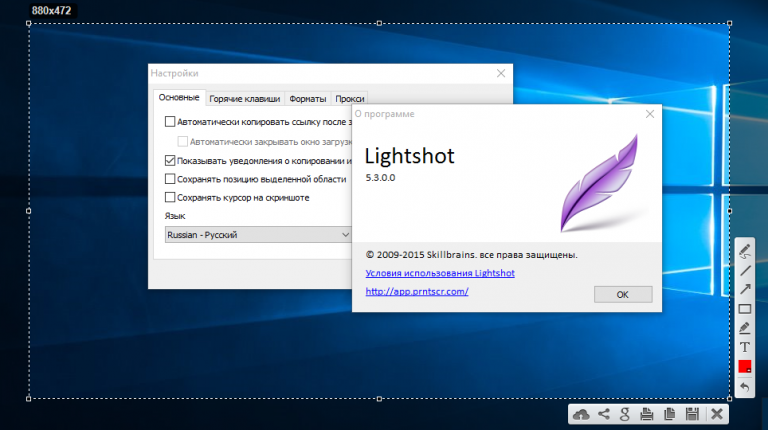This screenshot has height=430, width=768.
Task: Click the bottom-left selection resize handle
Action: click(x=28, y=399)
